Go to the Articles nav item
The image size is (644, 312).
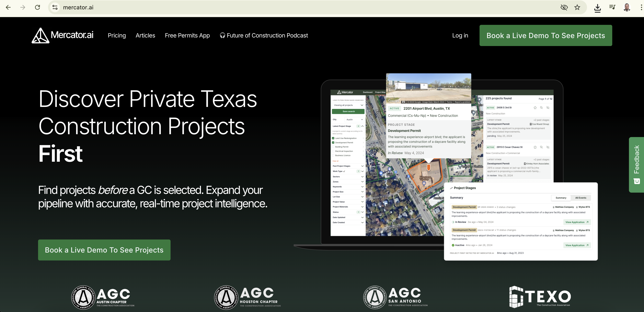tap(145, 35)
